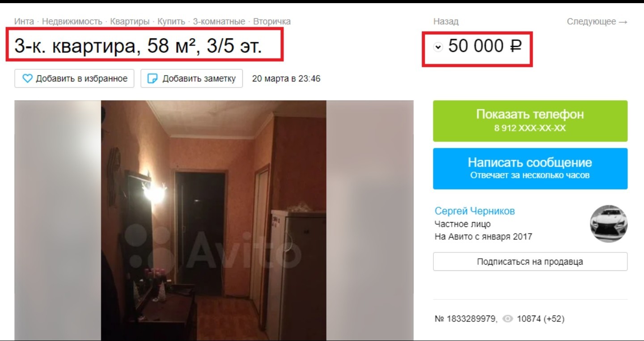The height and width of the screenshot is (341, 644).
Task: Open the seller's car avatar picture
Action: pos(609,224)
